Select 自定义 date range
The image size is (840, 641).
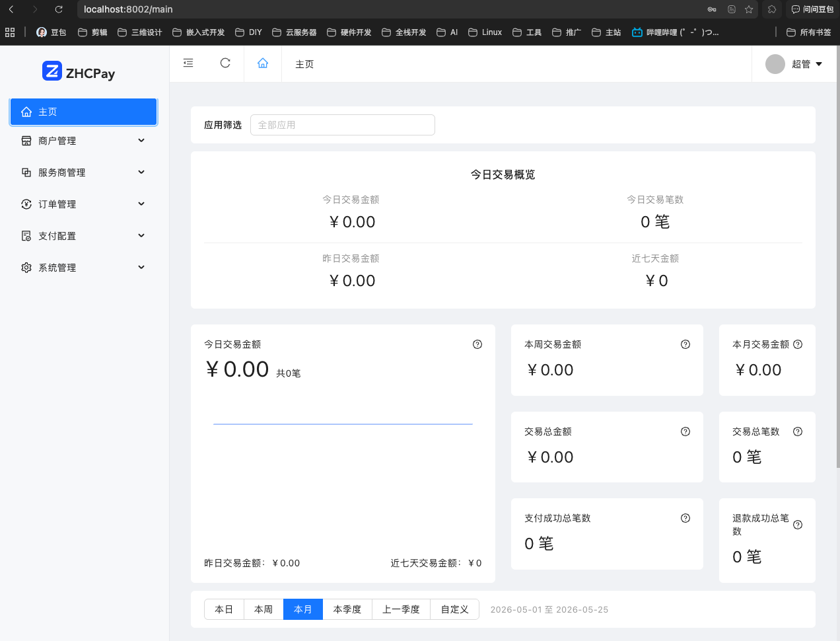coord(455,609)
